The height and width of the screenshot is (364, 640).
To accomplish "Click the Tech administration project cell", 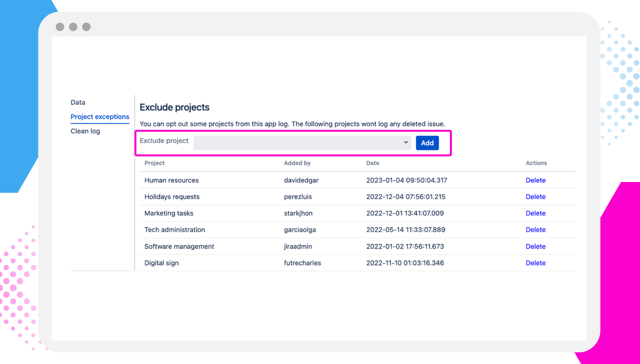I will pyautogui.click(x=175, y=230).
